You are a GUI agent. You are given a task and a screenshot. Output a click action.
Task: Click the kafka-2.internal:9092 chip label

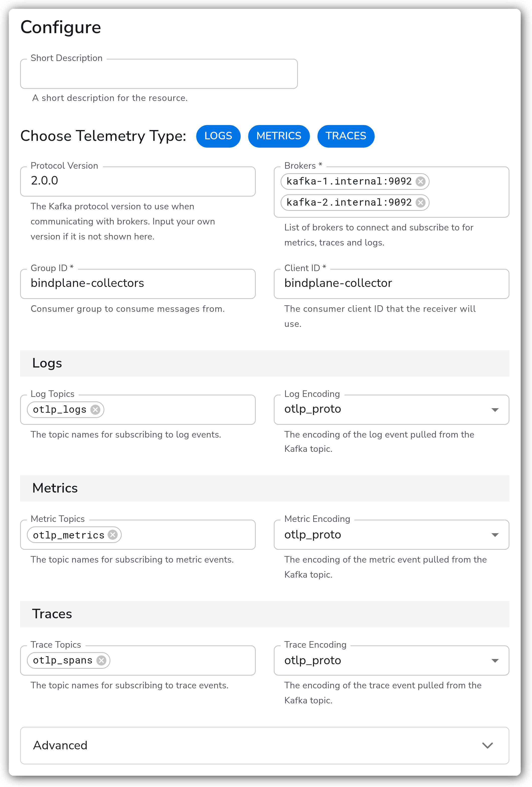[349, 203]
